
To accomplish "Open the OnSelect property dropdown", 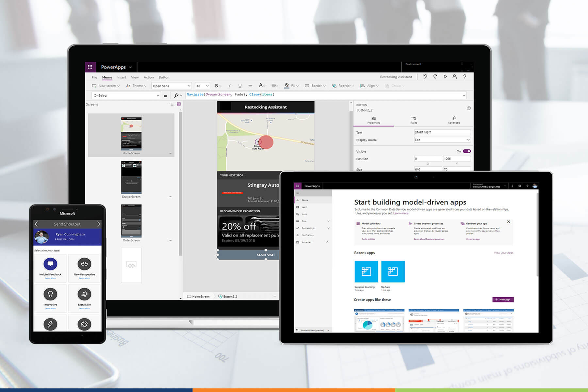I will 126,95.
